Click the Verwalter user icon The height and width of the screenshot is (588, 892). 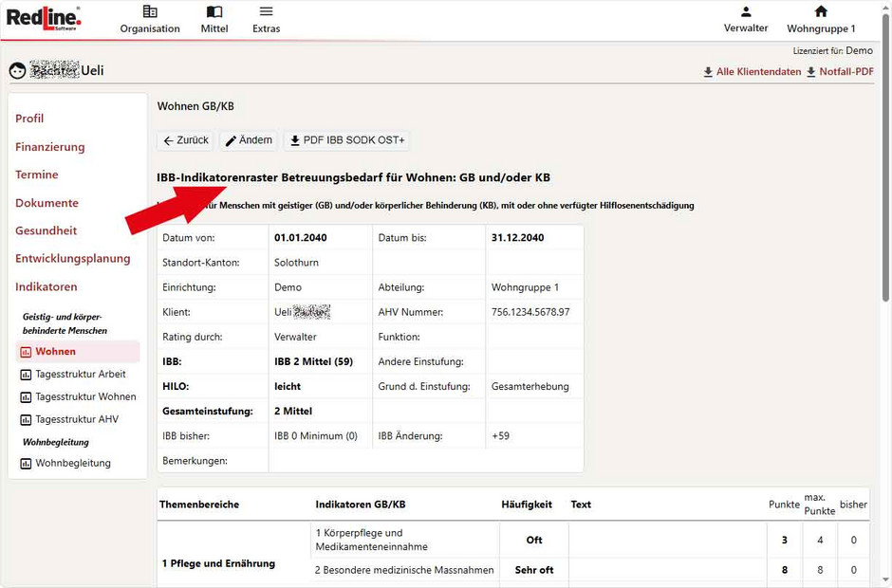pyautogui.click(x=746, y=12)
